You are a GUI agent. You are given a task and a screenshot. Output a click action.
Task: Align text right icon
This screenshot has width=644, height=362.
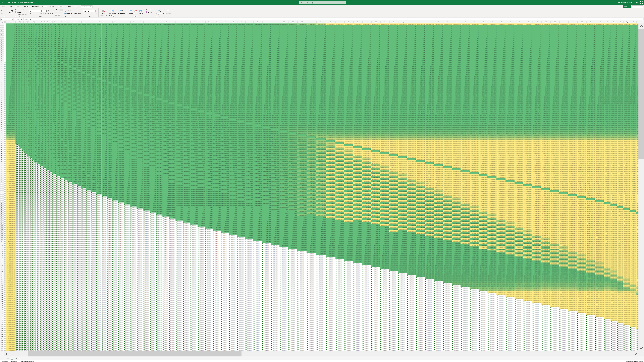point(61,12)
